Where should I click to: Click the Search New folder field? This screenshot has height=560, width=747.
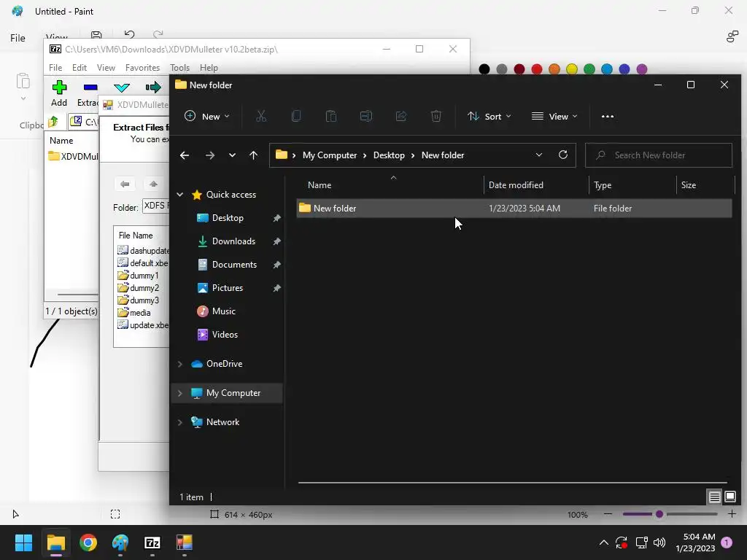[x=659, y=155]
